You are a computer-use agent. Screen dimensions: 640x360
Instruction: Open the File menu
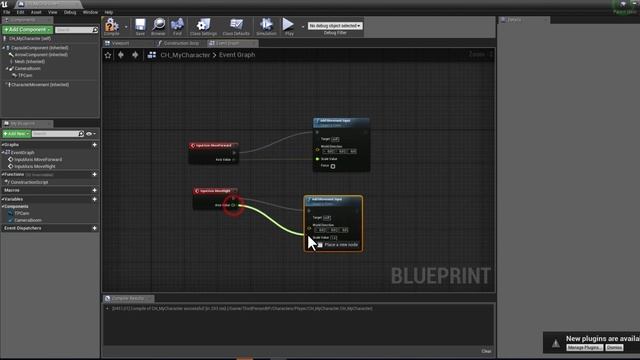[7, 12]
